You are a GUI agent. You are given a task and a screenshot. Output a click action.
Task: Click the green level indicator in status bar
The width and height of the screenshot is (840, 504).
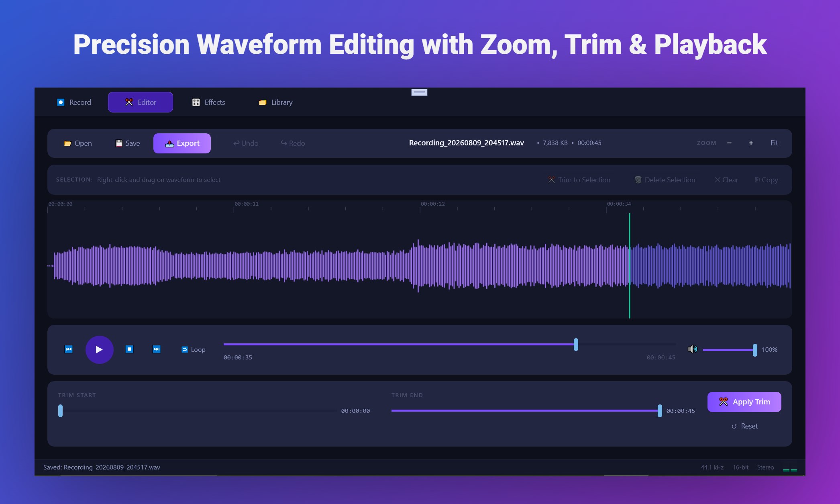[x=790, y=470]
